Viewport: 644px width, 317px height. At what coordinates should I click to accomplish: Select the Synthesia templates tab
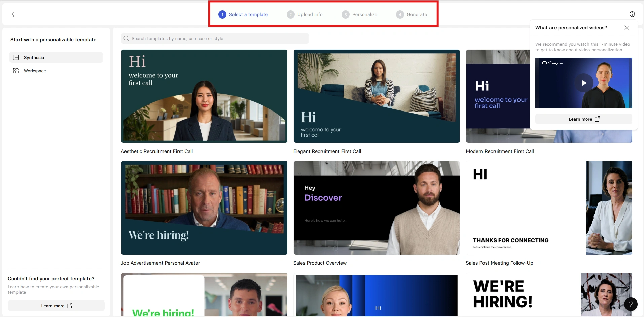point(56,57)
